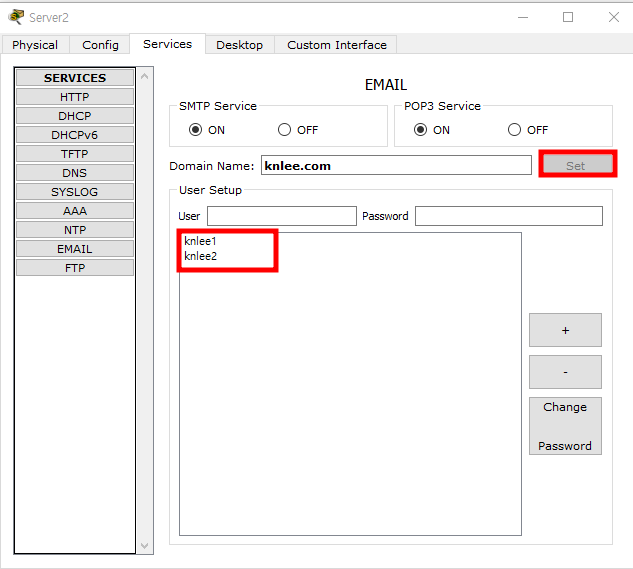633x569 pixels.
Task: Open the HTTP service settings
Action: pyautogui.click(x=75, y=97)
